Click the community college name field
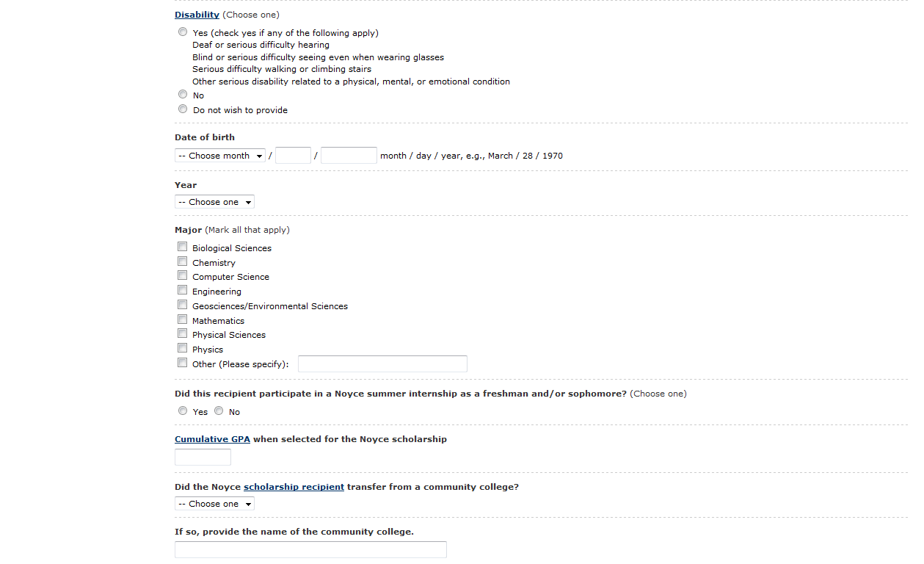This screenshot has width=924, height=564. point(310,550)
